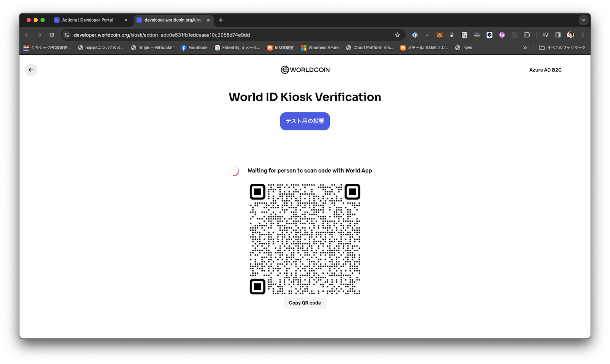
Task: Close the developer.worldcoin.org kiosk tab
Action: pyautogui.click(x=209, y=20)
